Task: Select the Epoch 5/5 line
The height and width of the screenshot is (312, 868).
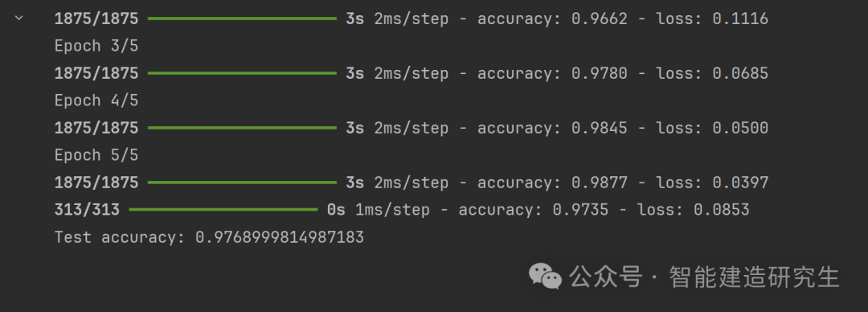Action: tap(96, 155)
